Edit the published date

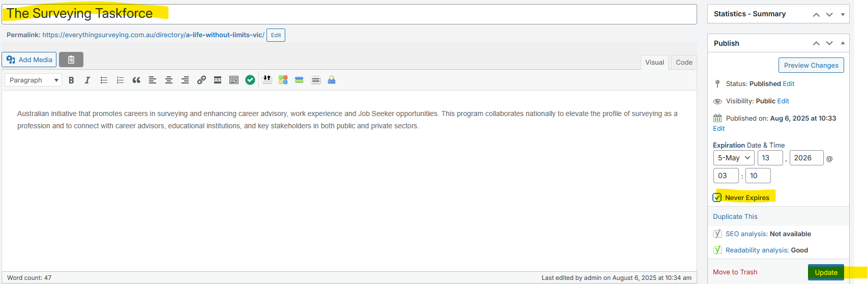[719, 128]
